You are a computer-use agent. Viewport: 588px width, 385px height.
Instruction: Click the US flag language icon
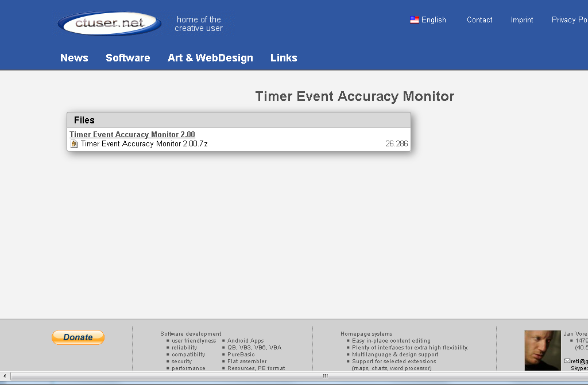click(x=414, y=20)
